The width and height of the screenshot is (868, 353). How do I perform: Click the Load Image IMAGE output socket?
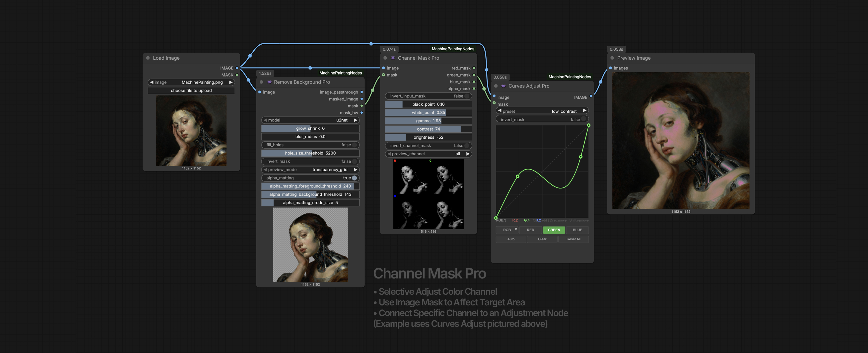pyautogui.click(x=237, y=68)
